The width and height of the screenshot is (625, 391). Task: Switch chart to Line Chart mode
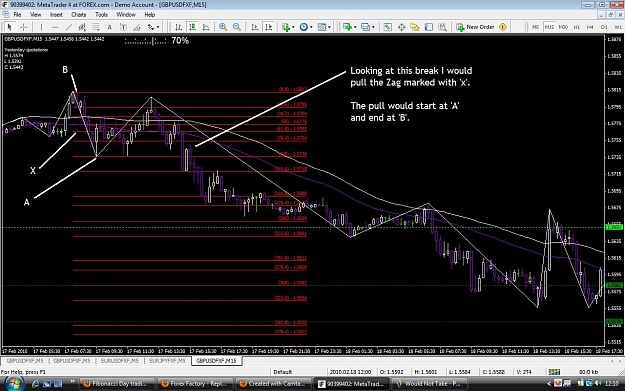point(206,27)
